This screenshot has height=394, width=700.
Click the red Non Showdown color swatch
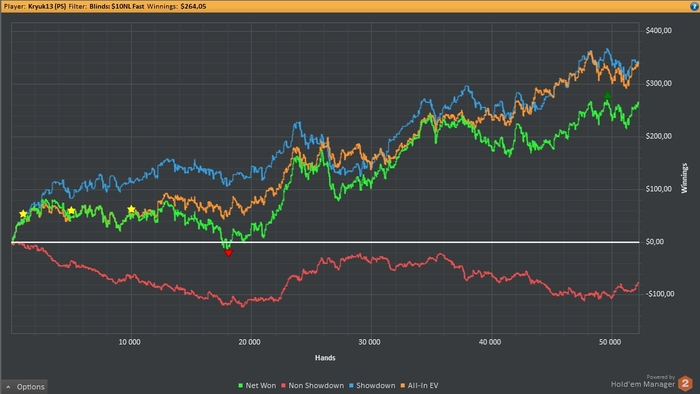coord(283,386)
